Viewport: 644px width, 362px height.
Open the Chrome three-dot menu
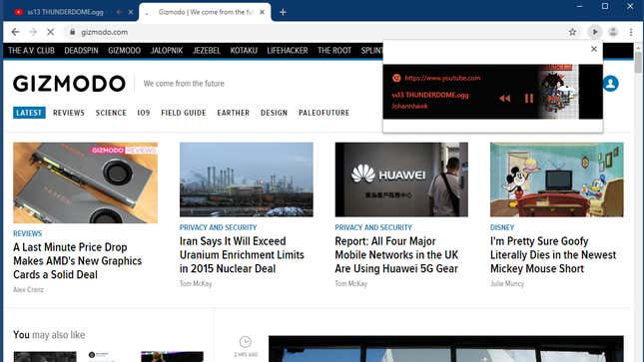(631, 32)
